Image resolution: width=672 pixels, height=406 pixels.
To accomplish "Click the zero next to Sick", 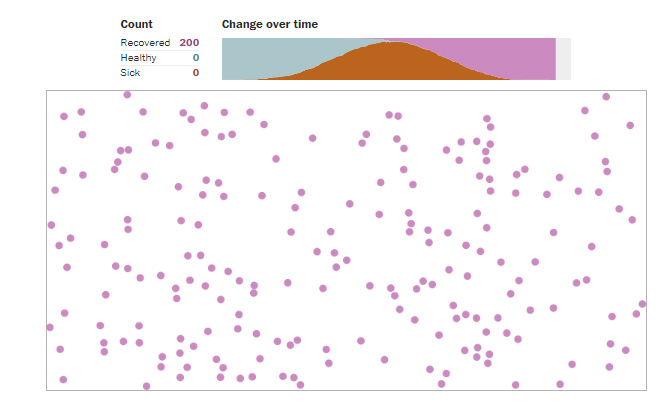I will 196,72.
